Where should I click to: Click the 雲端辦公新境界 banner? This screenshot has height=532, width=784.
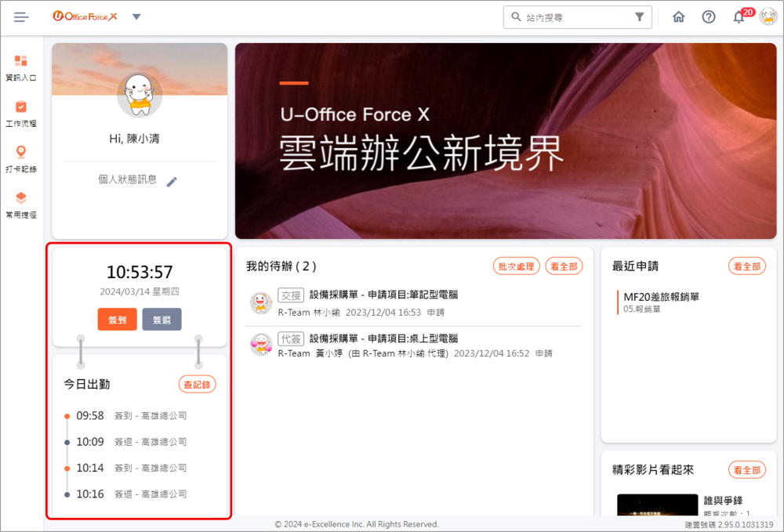click(506, 141)
